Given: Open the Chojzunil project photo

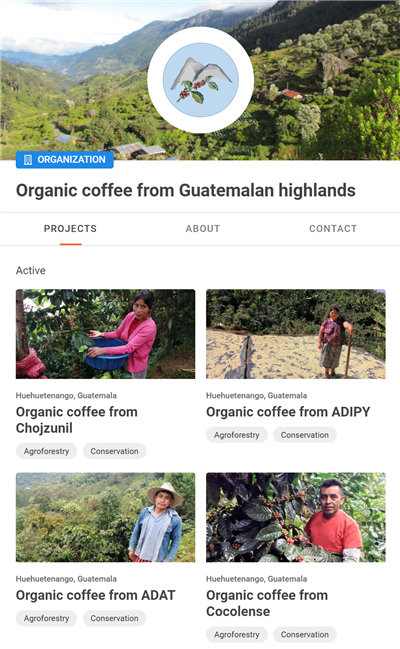Looking at the screenshot, I should [106, 334].
